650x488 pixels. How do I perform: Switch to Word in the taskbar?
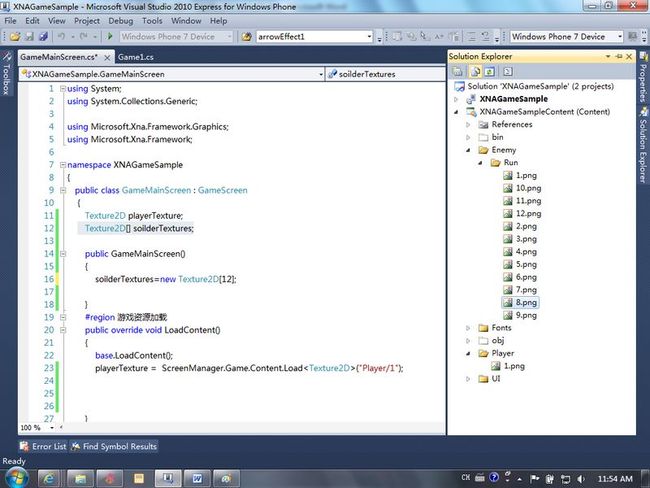tap(197, 478)
